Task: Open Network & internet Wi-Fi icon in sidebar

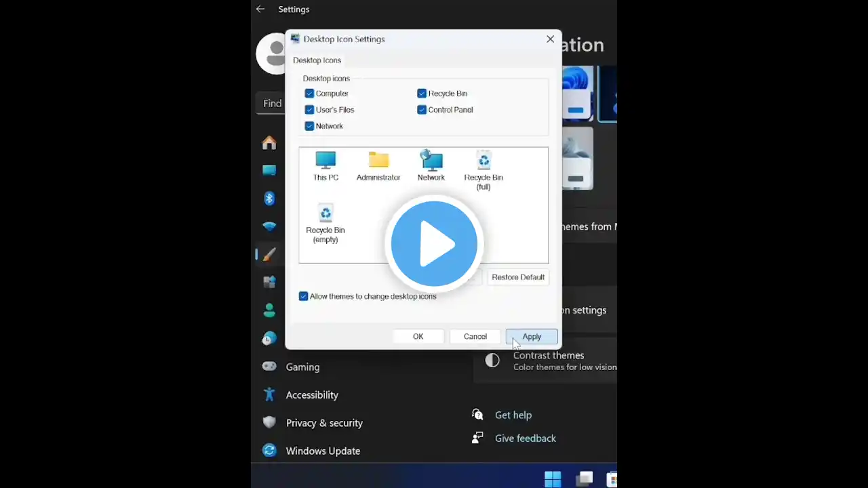Action: click(x=269, y=226)
